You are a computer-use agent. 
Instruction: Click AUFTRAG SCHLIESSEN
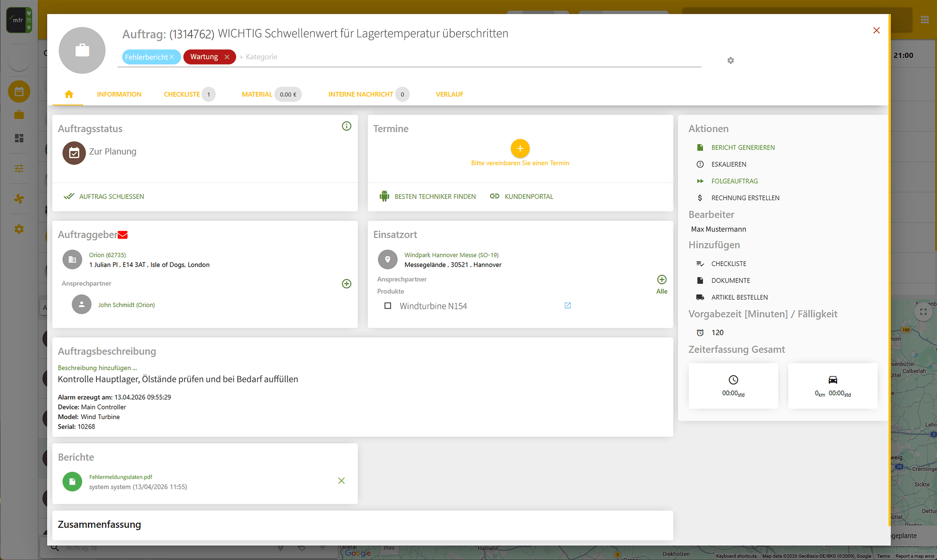pos(103,197)
